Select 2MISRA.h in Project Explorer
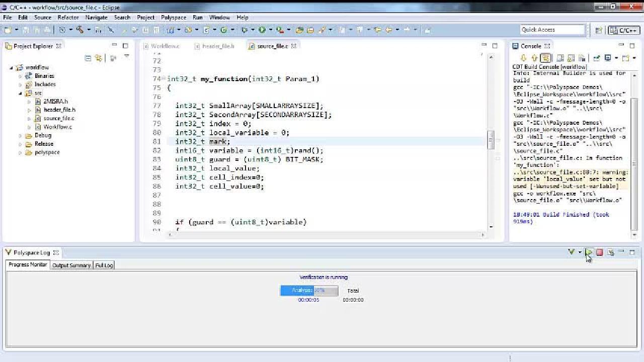Image resolution: width=644 pixels, height=362 pixels. pos(55,101)
